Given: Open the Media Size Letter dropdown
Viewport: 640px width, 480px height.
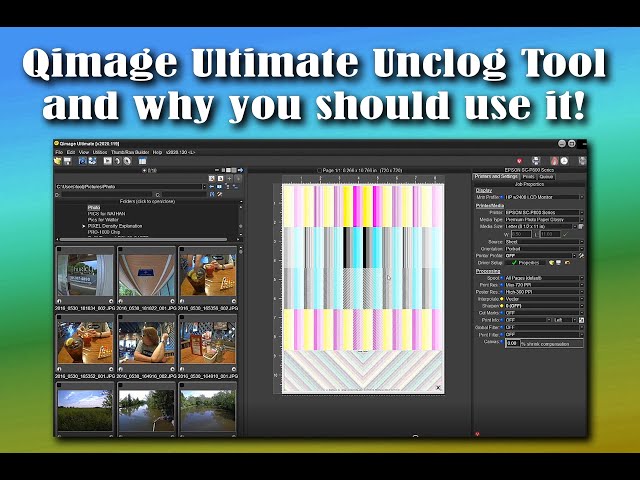Looking at the screenshot, I should pyautogui.click(x=541, y=227).
